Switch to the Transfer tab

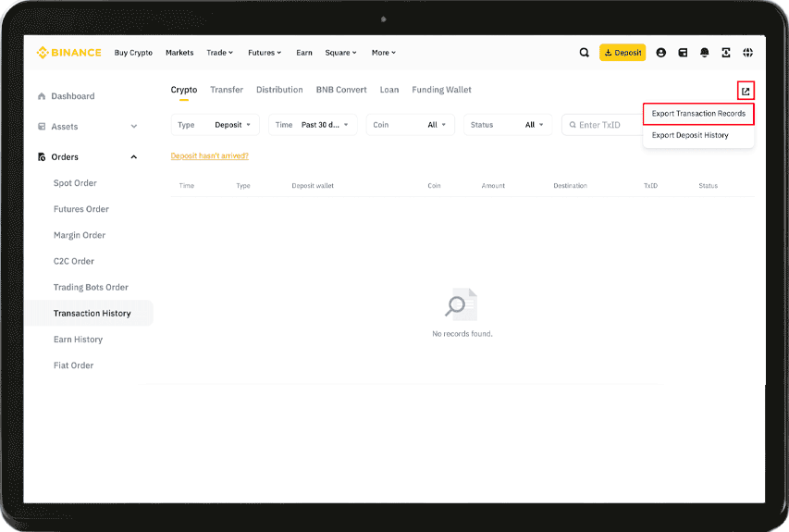[227, 90]
